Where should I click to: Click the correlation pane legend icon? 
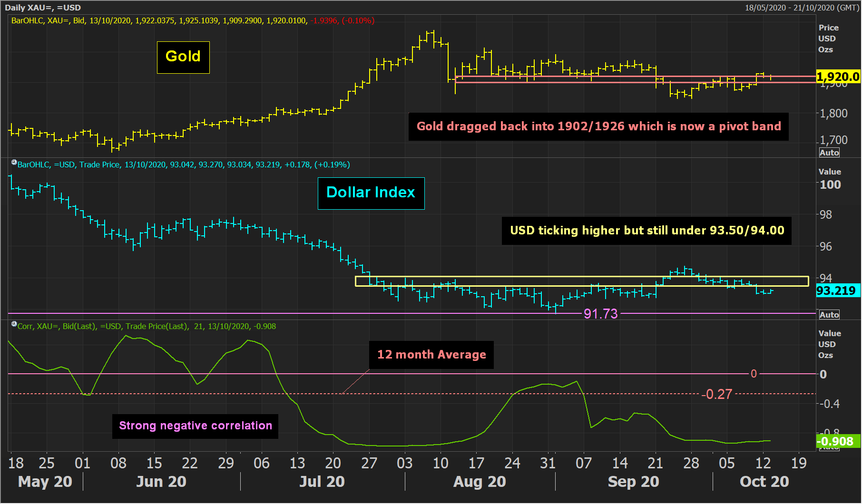click(x=14, y=324)
